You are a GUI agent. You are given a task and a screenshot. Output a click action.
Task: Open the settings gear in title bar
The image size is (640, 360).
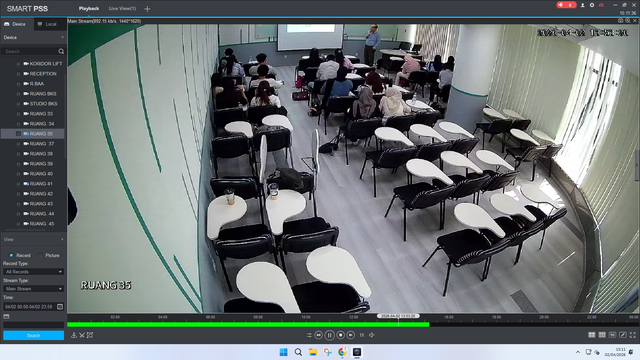pos(592,5)
